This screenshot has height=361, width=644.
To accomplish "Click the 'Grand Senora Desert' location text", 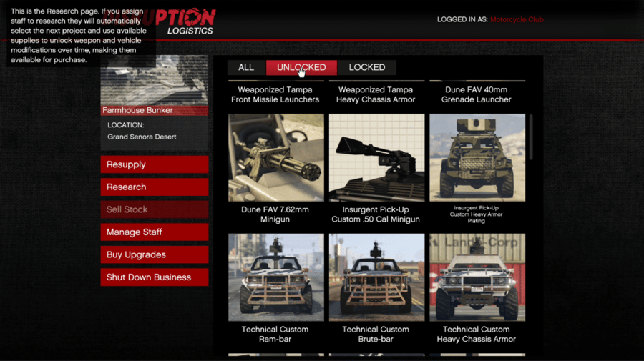I will pos(142,137).
